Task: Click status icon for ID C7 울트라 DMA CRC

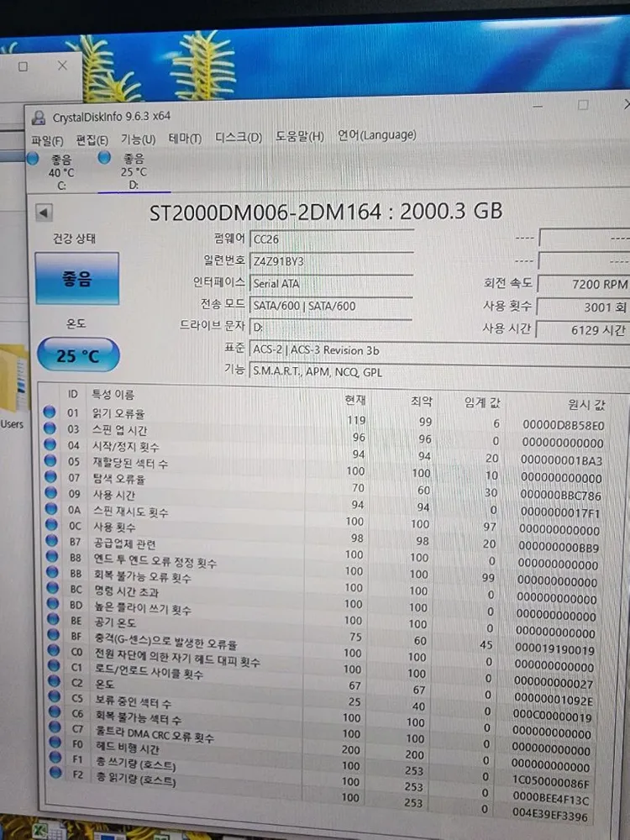Action: (55, 727)
